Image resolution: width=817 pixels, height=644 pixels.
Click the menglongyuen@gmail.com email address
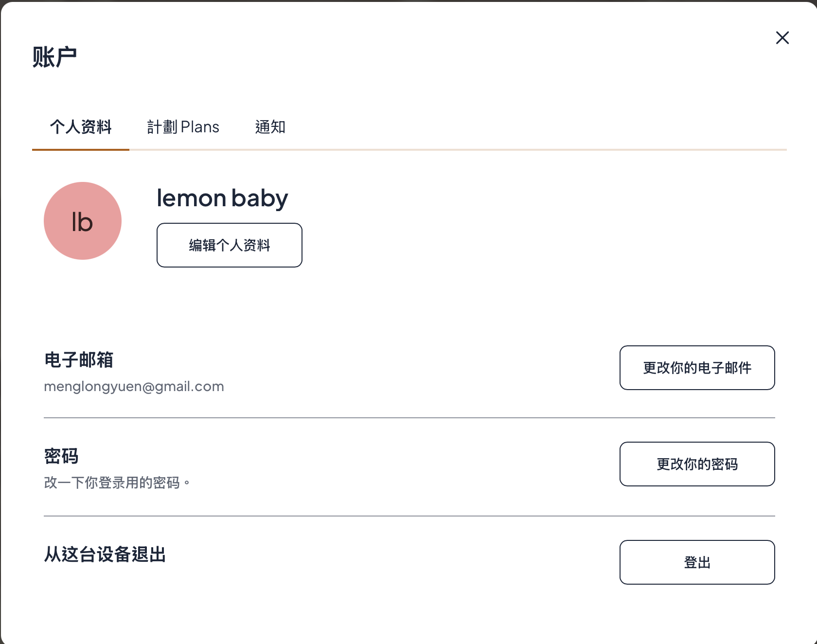point(134,387)
